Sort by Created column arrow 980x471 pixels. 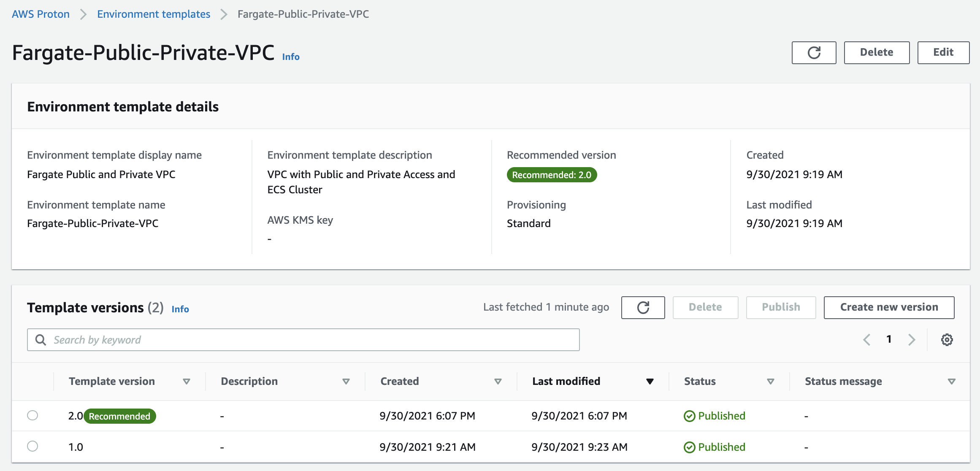click(498, 382)
